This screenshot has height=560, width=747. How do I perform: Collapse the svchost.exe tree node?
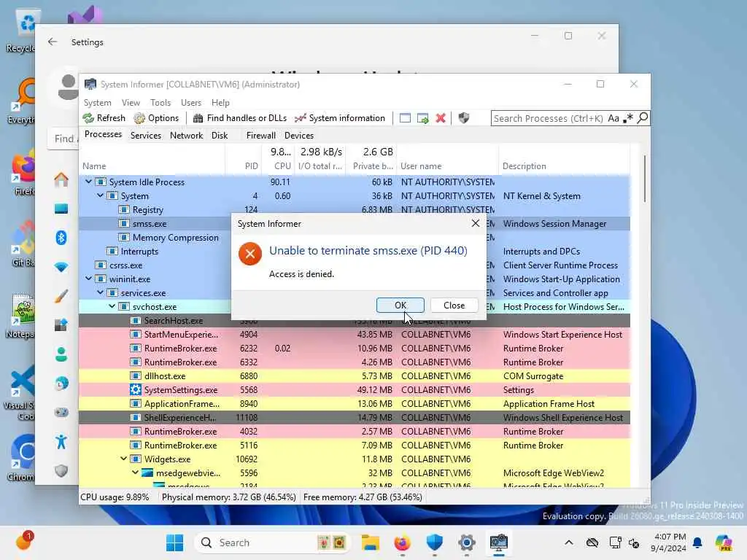[112, 306]
